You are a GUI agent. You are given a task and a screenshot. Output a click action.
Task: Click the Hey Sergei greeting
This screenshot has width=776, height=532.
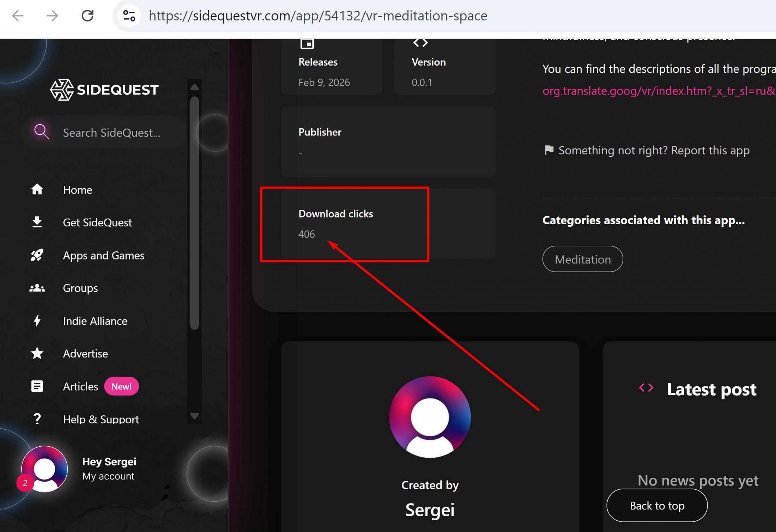pos(109,461)
